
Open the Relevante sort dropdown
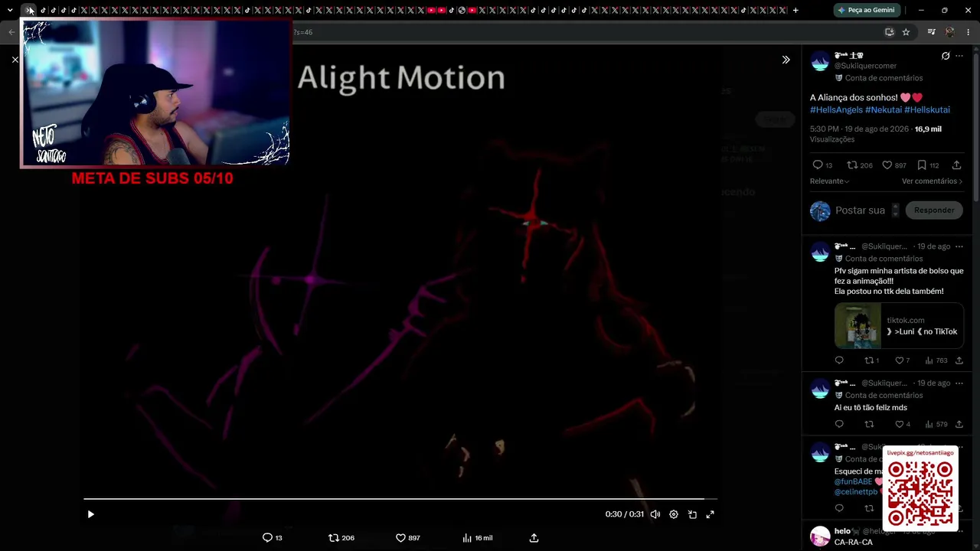tap(829, 181)
